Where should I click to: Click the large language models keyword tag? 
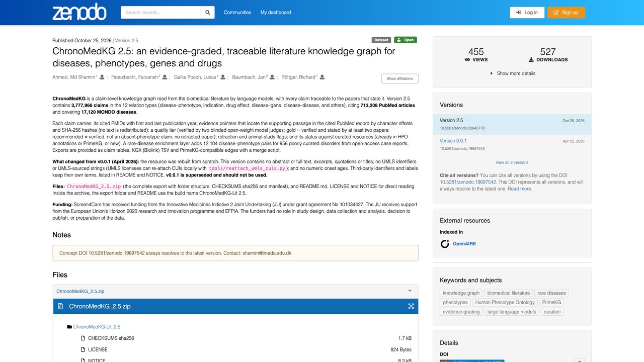512,312
